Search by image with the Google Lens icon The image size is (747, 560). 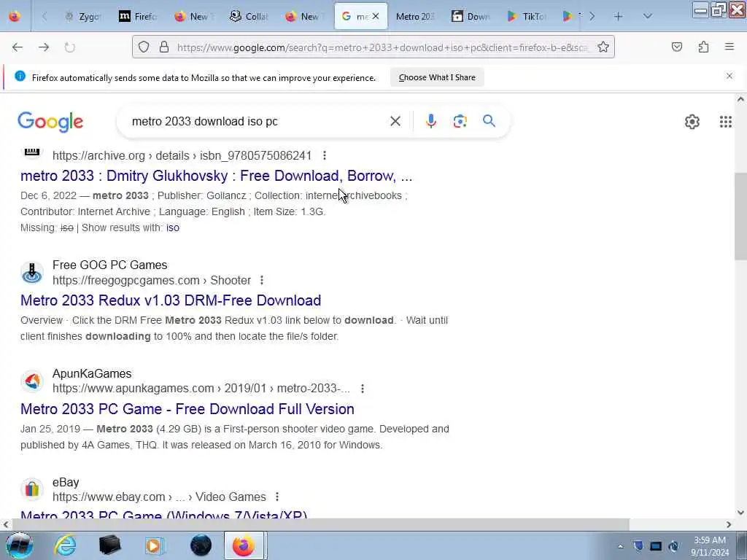coord(460,122)
